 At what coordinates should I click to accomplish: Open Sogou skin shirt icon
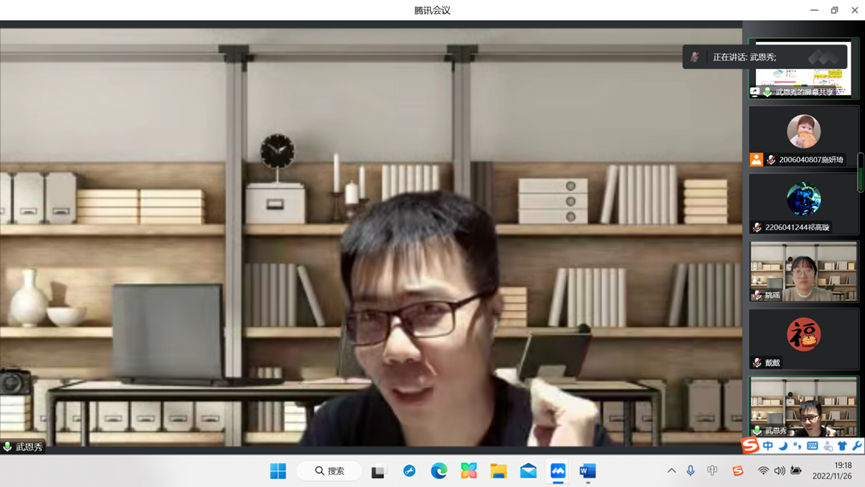(842, 446)
